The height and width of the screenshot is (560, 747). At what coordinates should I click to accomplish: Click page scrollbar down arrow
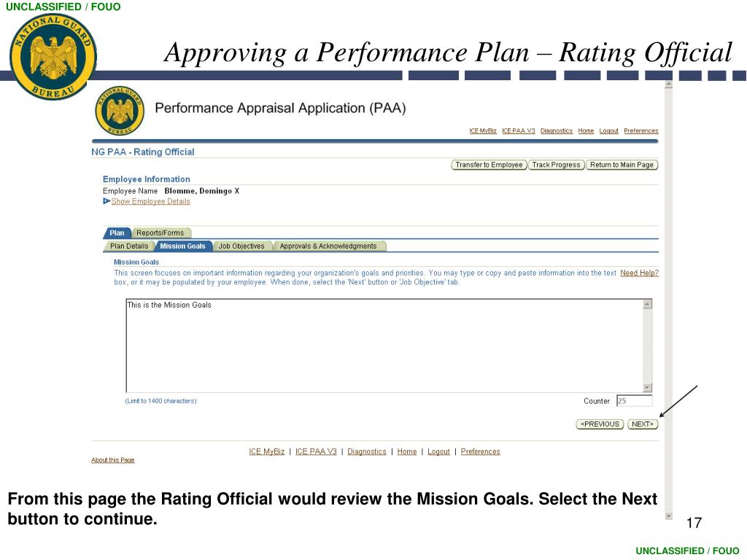click(x=668, y=516)
